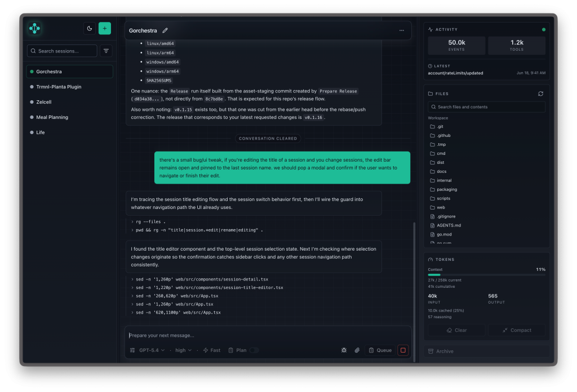Focus the Search sessions field

pos(62,51)
